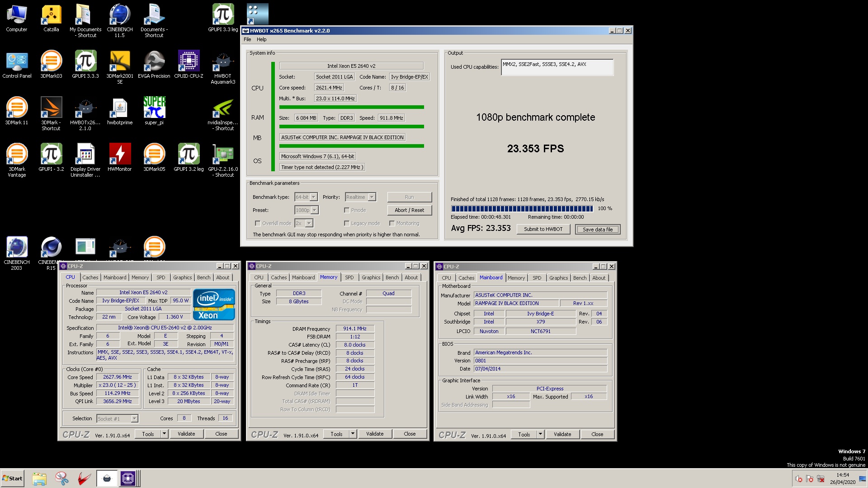Open 3DMark03 desktop icon
Screen dimensions: 868x488
pos(51,64)
